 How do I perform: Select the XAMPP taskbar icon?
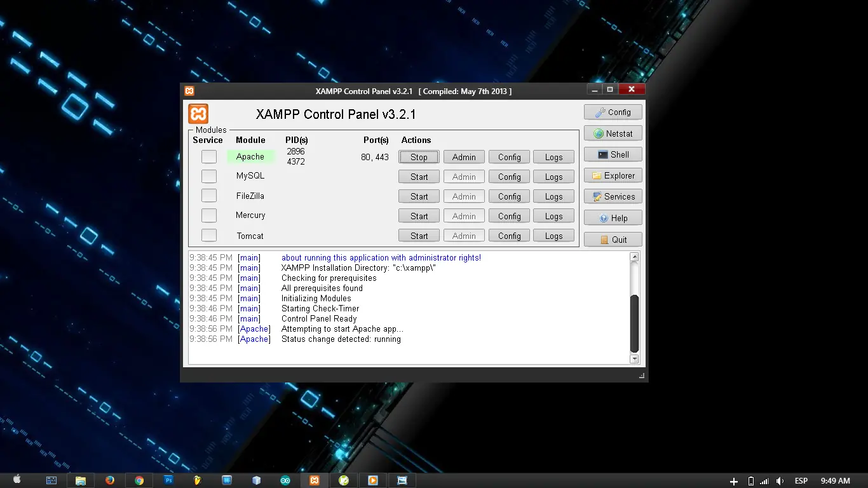point(315,480)
